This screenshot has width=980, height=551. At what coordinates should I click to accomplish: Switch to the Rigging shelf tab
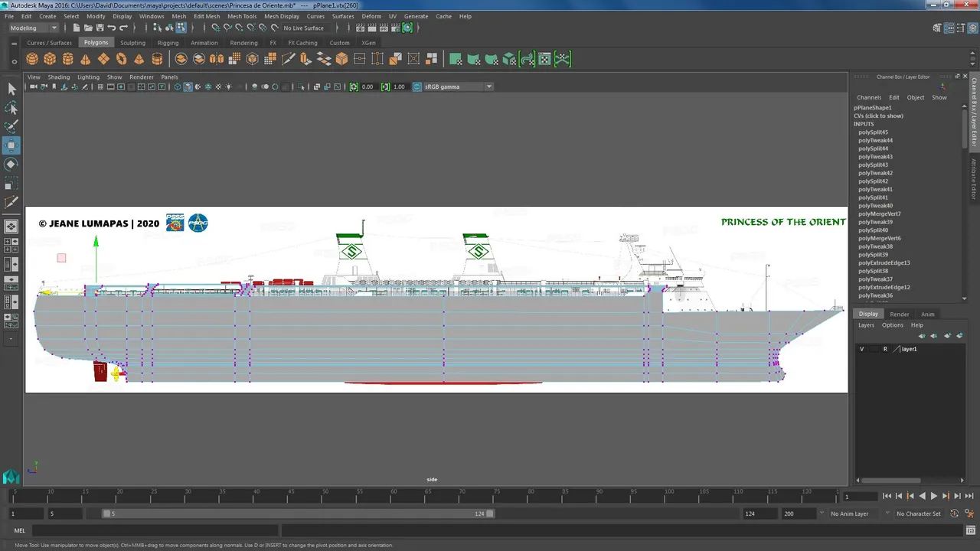click(168, 43)
